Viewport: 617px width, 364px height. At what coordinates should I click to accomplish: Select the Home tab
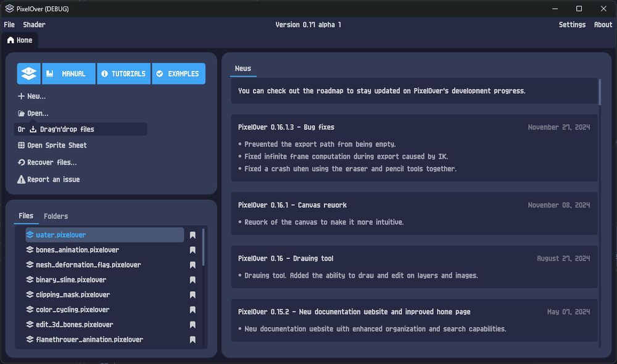20,40
